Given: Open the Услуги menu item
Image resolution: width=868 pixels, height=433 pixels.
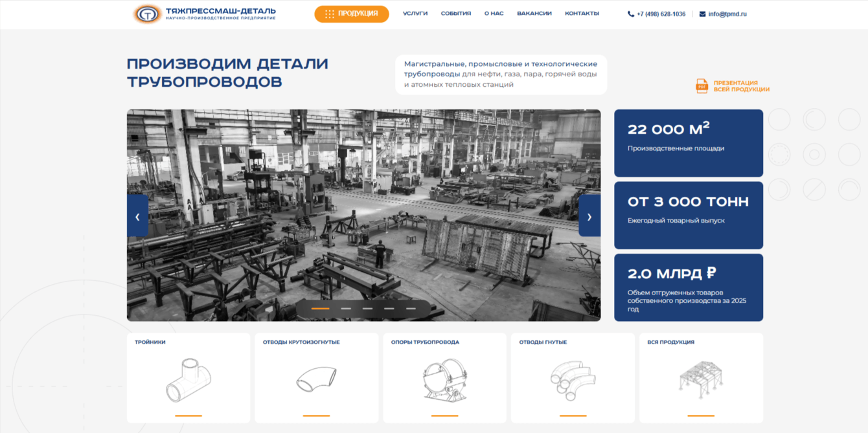Looking at the screenshot, I should click(x=415, y=14).
